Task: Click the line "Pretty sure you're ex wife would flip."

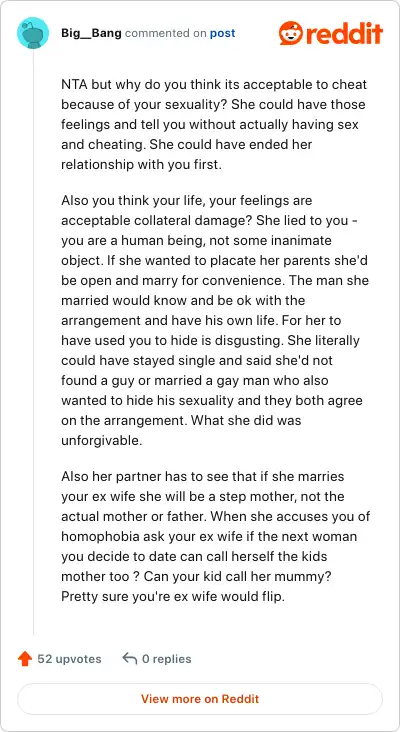Action: click(x=173, y=596)
